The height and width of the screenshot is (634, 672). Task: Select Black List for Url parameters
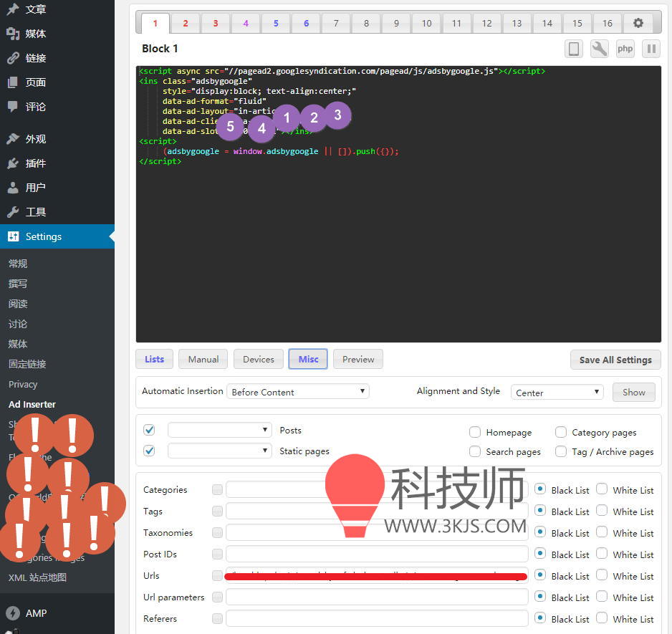tap(540, 596)
